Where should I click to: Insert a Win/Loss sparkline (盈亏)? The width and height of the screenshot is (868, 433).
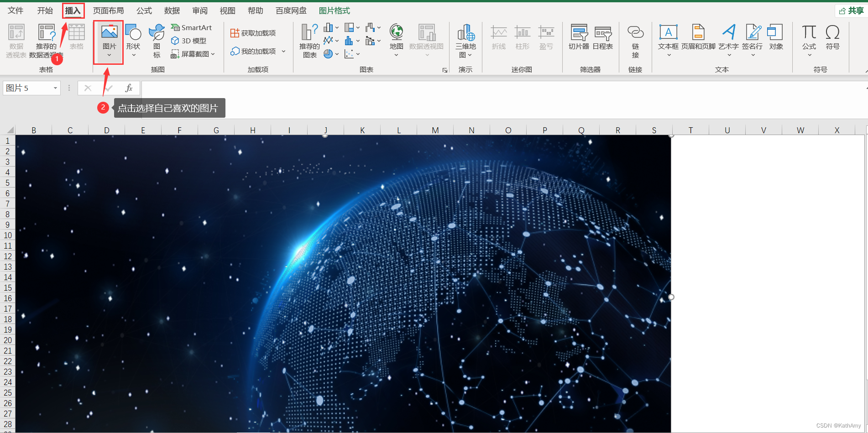(x=546, y=37)
